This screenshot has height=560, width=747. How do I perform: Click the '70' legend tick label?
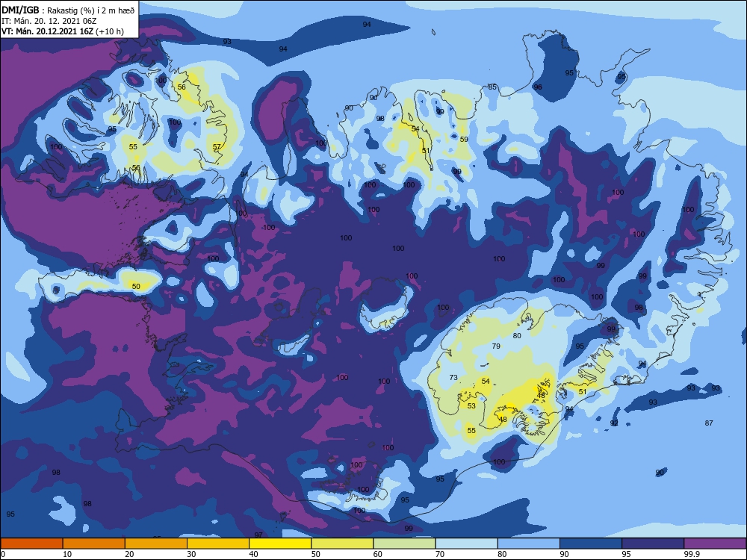point(440,554)
